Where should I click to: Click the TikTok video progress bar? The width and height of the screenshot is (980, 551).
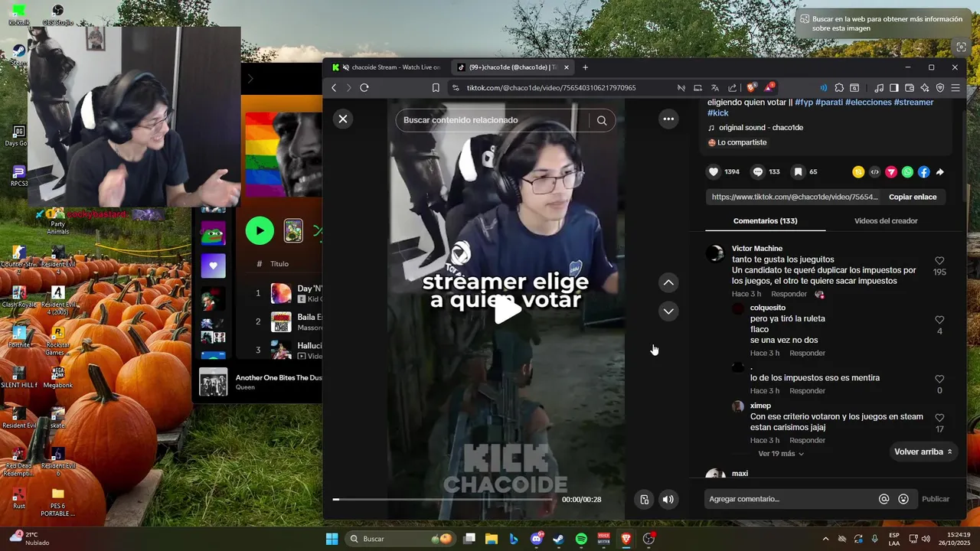click(443, 499)
